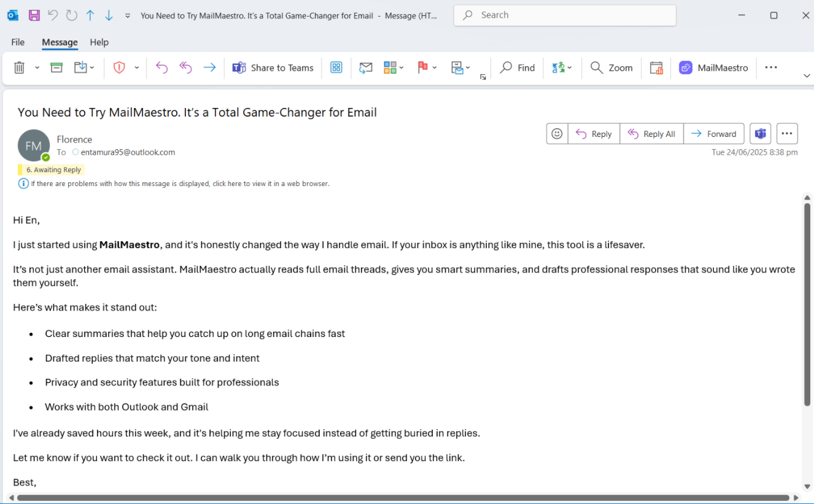Image resolution: width=814 pixels, height=504 pixels.
Task: Go to next item with down arrow
Action: (109, 15)
